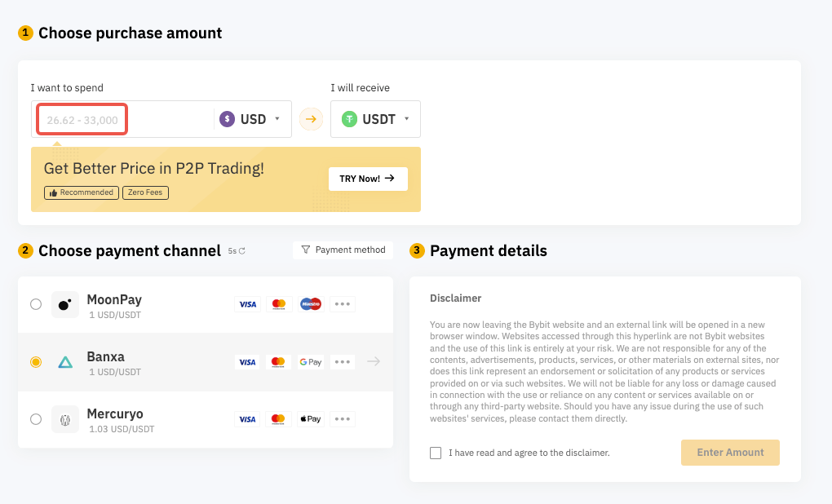Click the Mercuryo logo icon

coord(64,418)
